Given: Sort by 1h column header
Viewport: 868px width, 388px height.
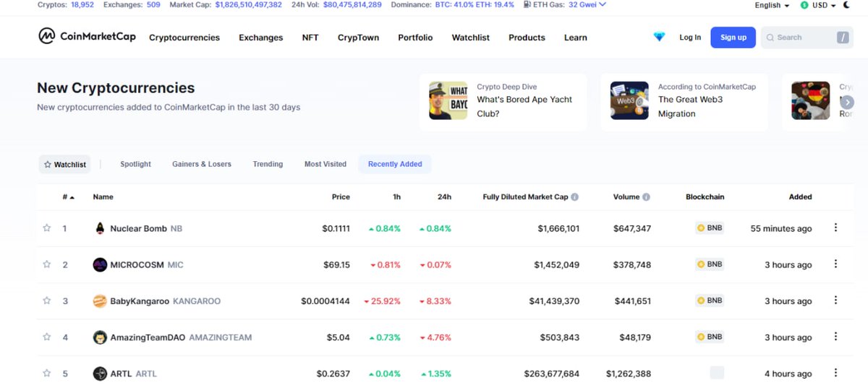Looking at the screenshot, I should (396, 197).
